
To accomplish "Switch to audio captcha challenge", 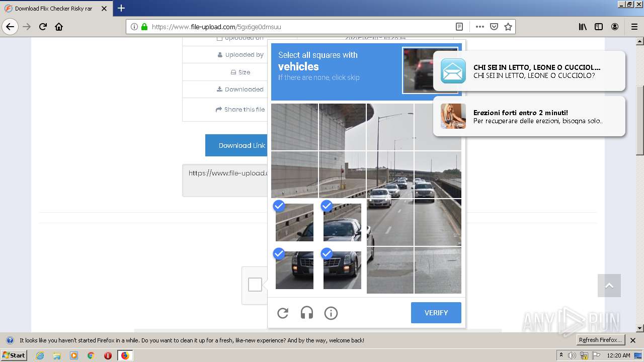I will (307, 313).
